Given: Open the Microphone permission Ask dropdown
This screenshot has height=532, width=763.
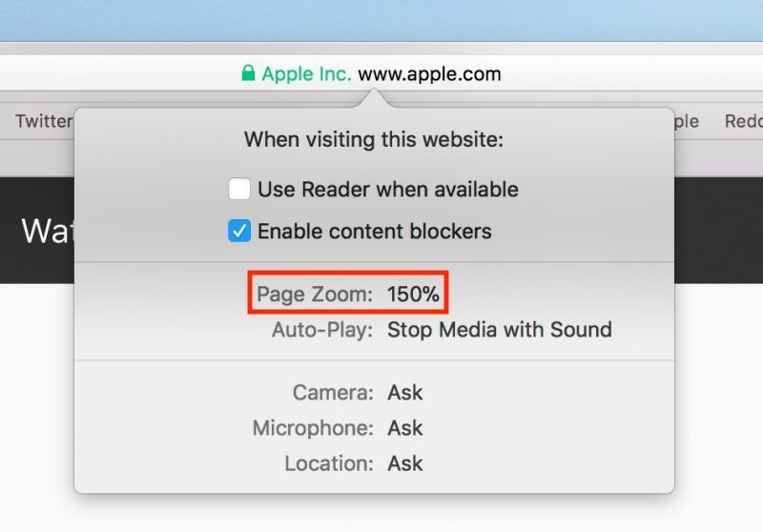Looking at the screenshot, I should click(404, 428).
